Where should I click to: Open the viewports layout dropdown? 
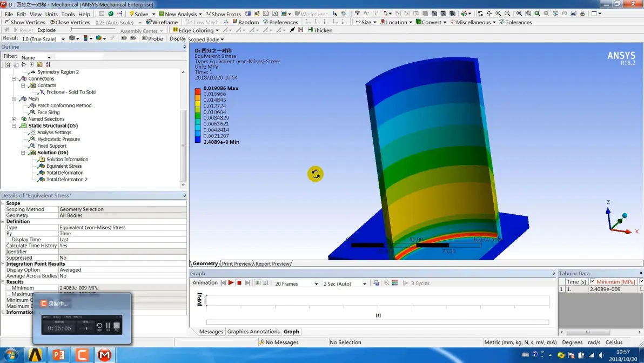pyautogui.click(x=596, y=14)
